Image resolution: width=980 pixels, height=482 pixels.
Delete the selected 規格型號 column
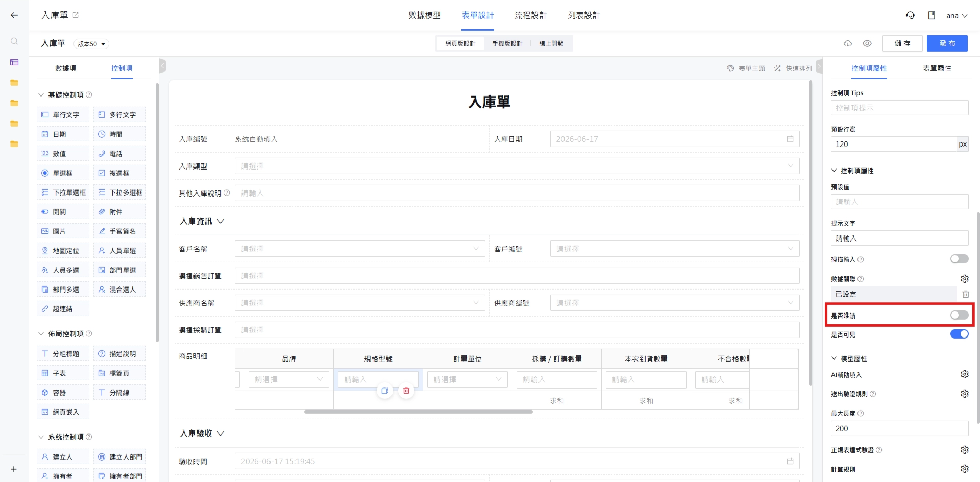406,391
